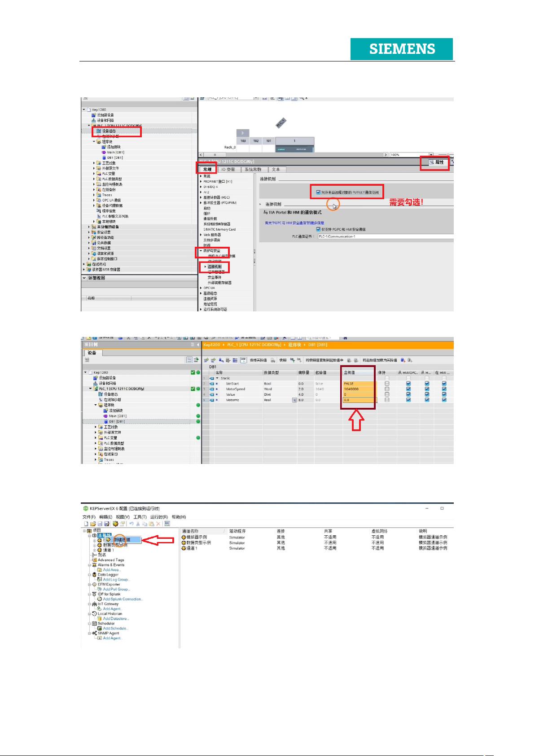Click the Undo icon in KEPServerEX toolbar
This screenshot has width=535, height=756.
(x=132, y=524)
